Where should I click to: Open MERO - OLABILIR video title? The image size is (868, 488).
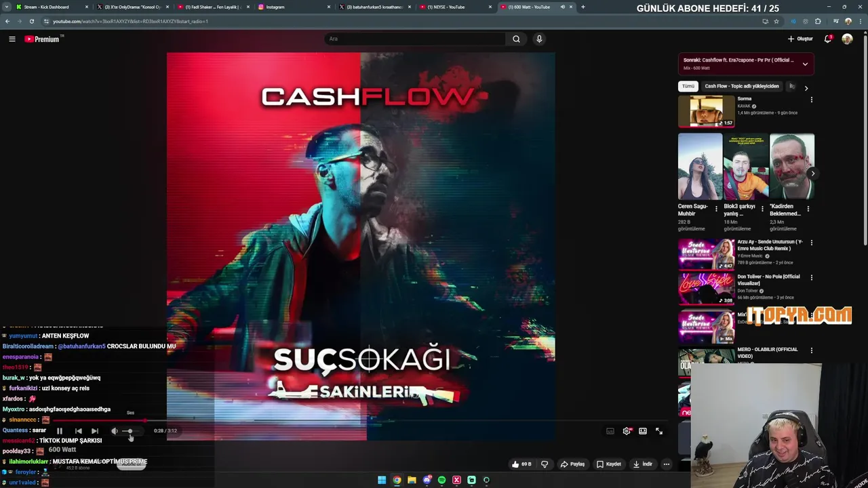(768, 352)
